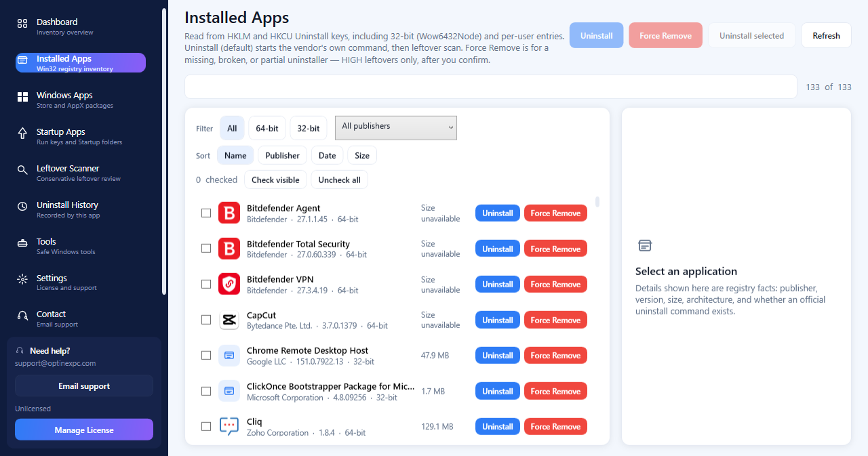
Task: Check the Bitdefender Agent checkbox
Action: tap(206, 213)
